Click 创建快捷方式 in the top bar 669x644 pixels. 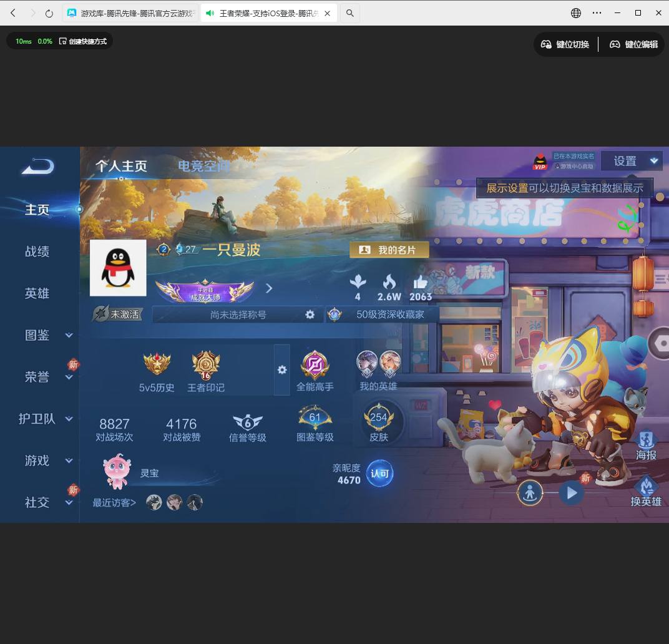[87, 41]
